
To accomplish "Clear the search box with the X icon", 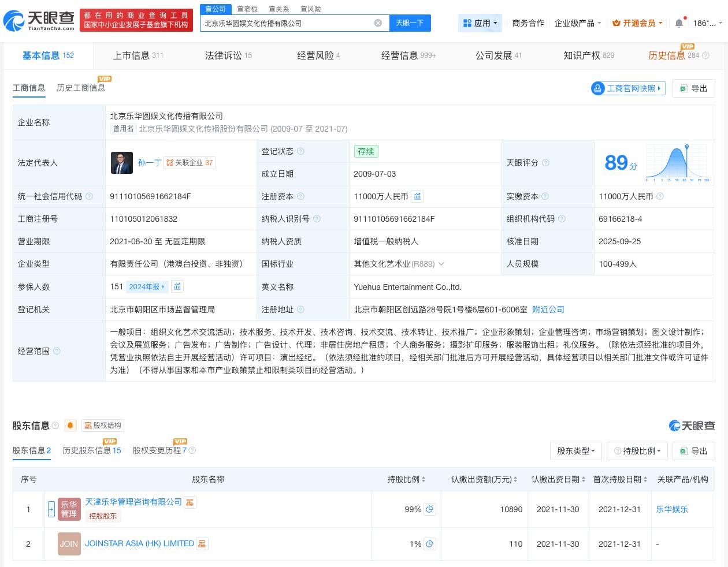I will 378,23.
